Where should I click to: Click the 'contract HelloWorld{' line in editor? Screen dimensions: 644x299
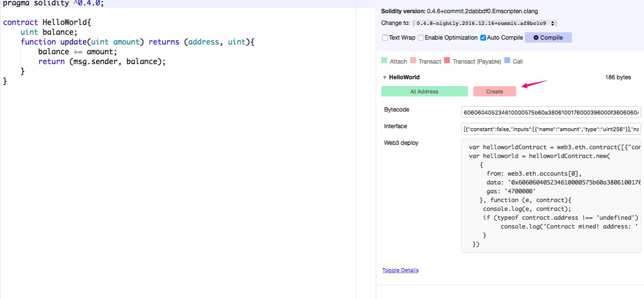click(x=47, y=23)
